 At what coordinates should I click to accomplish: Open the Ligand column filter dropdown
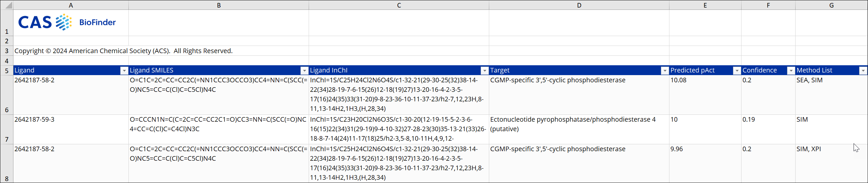124,71
